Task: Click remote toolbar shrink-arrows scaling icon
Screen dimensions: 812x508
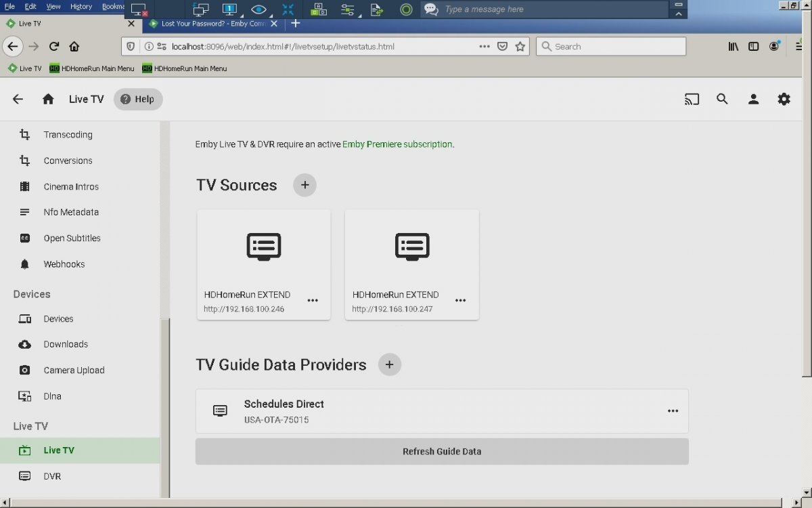Action: tap(288, 9)
